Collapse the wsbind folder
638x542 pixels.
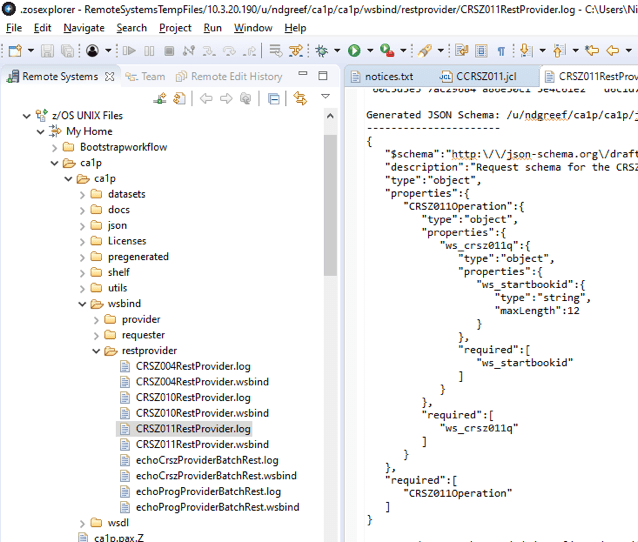click(x=82, y=304)
